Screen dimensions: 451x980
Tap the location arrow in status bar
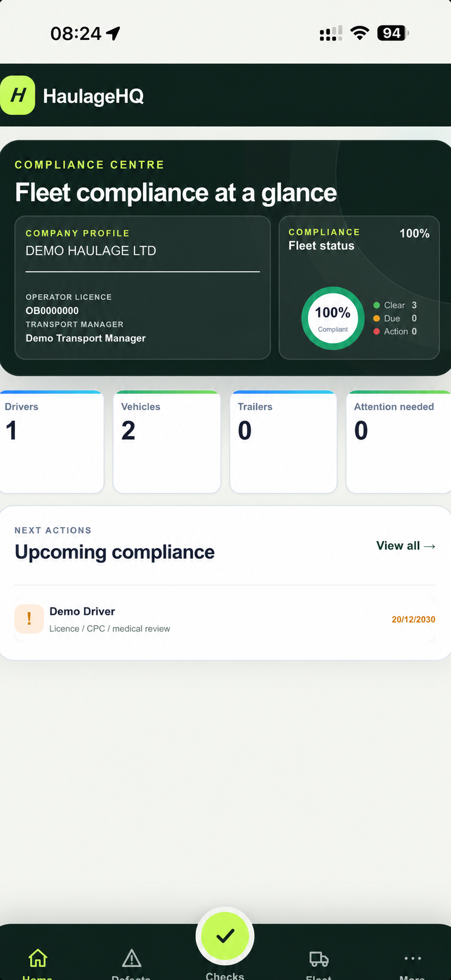click(113, 33)
